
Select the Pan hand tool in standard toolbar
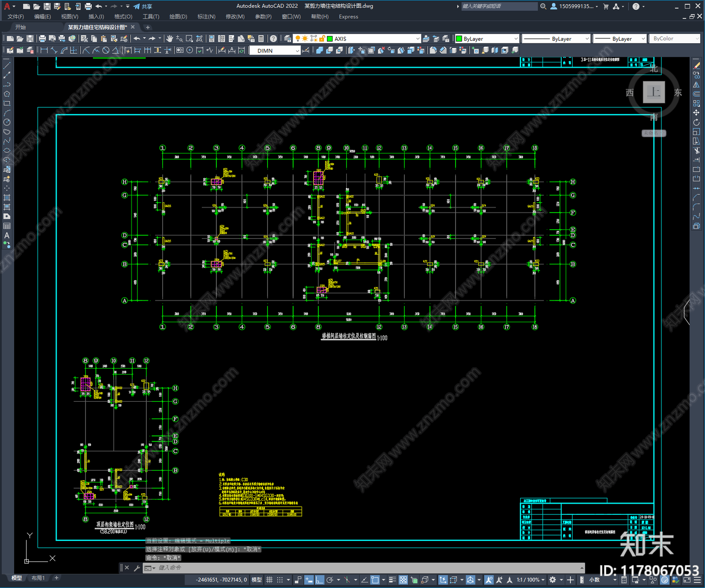click(170, 39)
